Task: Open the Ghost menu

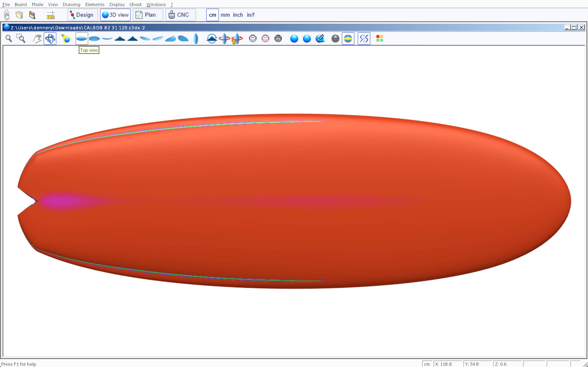Action: tap(135, 4)
